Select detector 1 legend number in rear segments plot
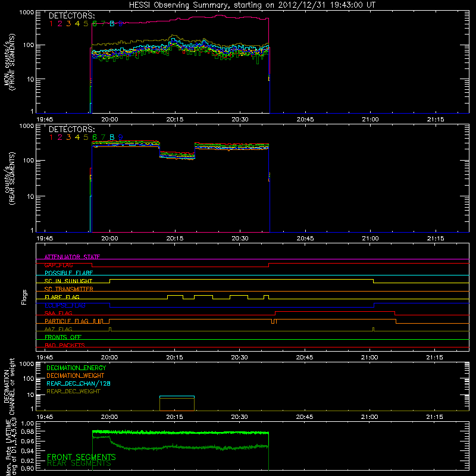The width and height of the screenshot is (476, 476). tap(51, 137)
